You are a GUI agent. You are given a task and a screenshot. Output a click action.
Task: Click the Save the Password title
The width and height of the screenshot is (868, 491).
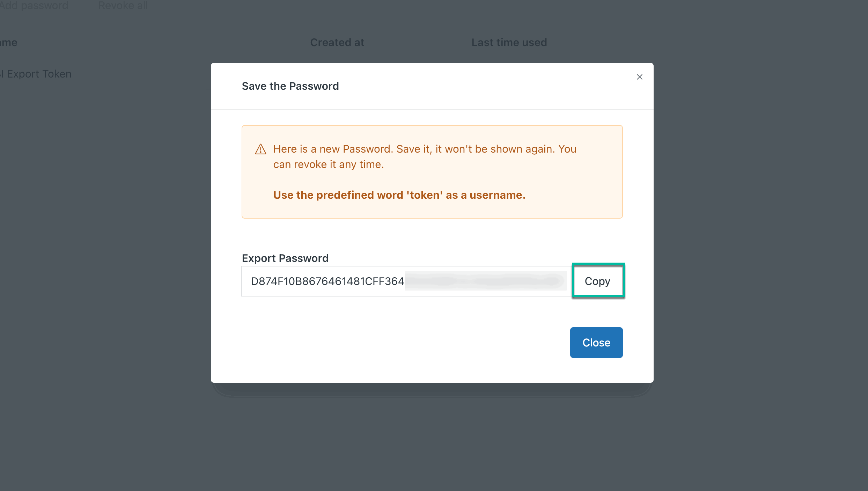[290, 86]
